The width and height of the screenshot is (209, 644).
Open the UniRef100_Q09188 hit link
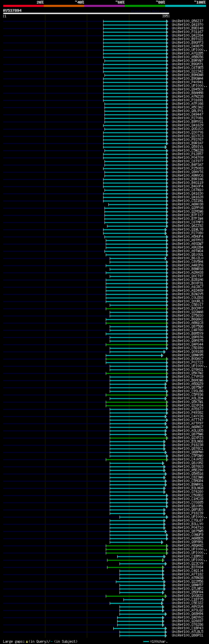tap(187, 351)
